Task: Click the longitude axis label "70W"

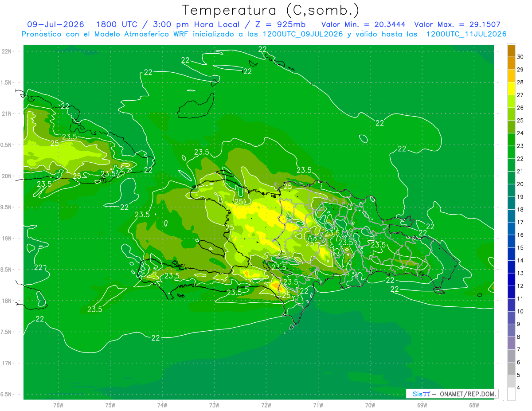Action: (x=370, y=405)
